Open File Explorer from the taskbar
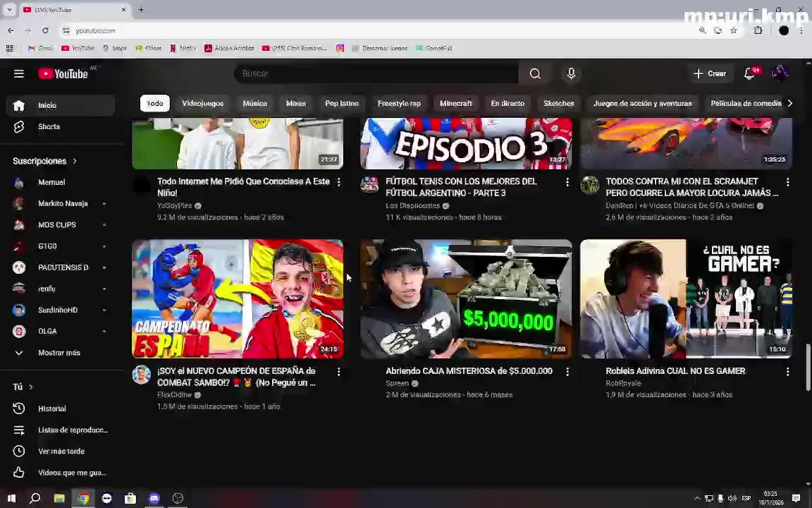This screenshot has width=812, height=508. (x=59, y=498)
